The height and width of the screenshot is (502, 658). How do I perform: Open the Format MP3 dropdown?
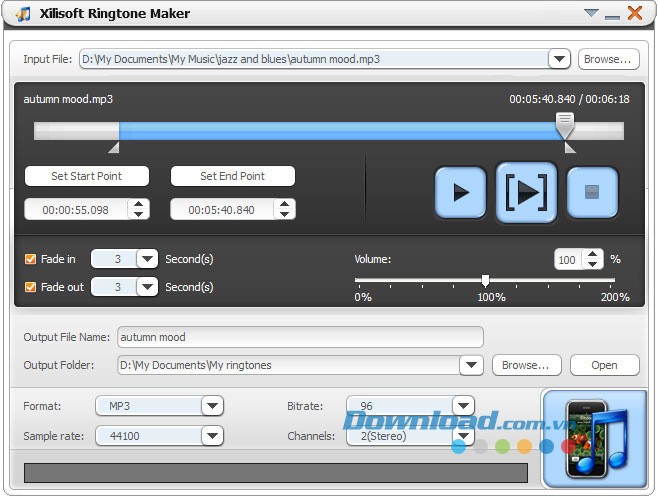(212, 406)
